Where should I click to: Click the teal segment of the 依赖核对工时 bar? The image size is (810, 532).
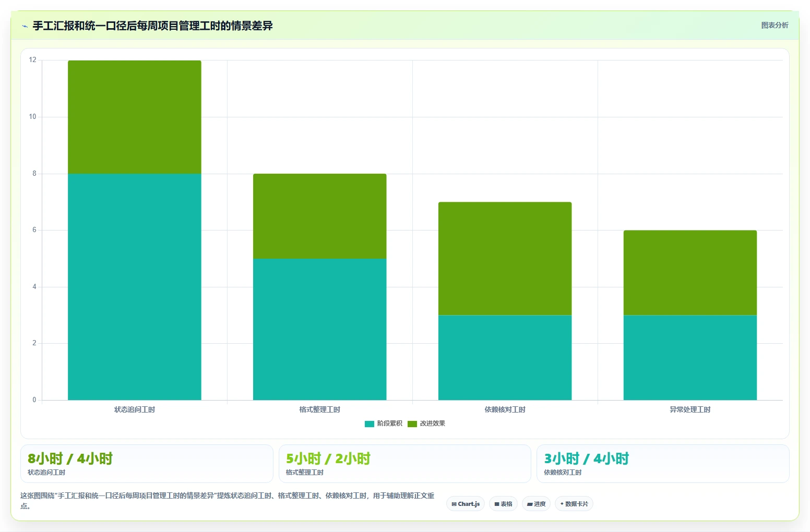505,357
